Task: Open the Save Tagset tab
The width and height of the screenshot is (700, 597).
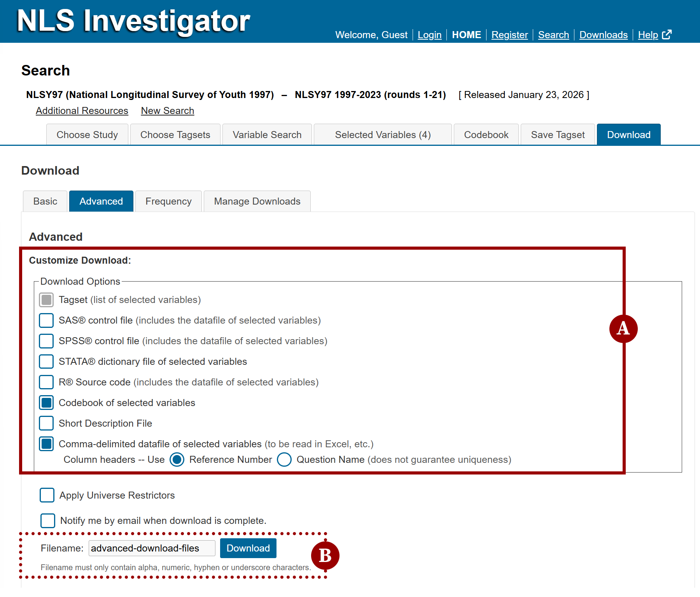Action: coord(558,135)
